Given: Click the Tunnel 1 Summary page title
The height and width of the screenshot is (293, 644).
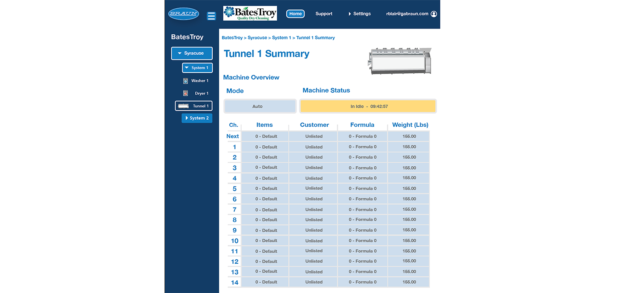Looking at the screenshot, I should 266,54.
